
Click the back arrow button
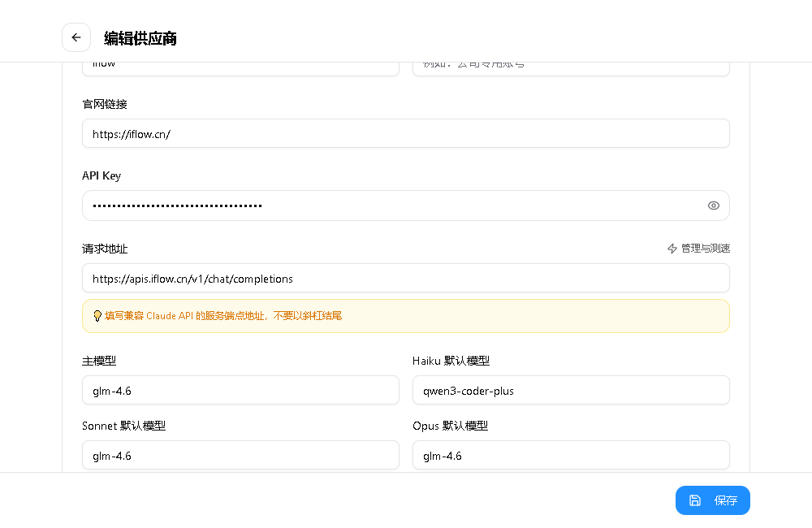(x=76, y=37)
